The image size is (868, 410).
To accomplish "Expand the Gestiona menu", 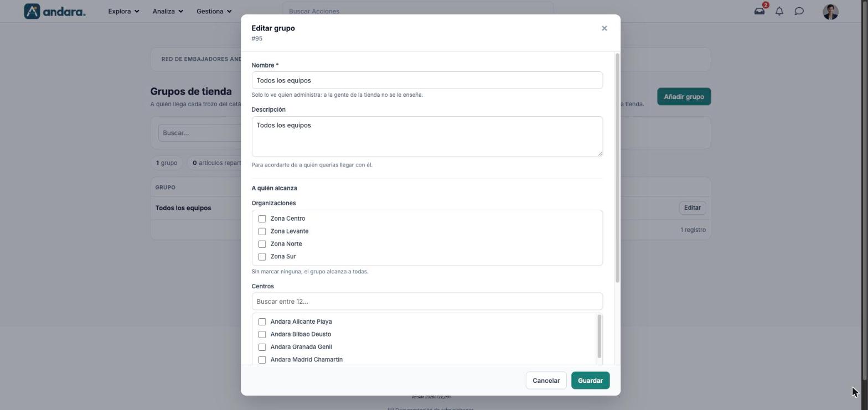I will pos(214,11).
